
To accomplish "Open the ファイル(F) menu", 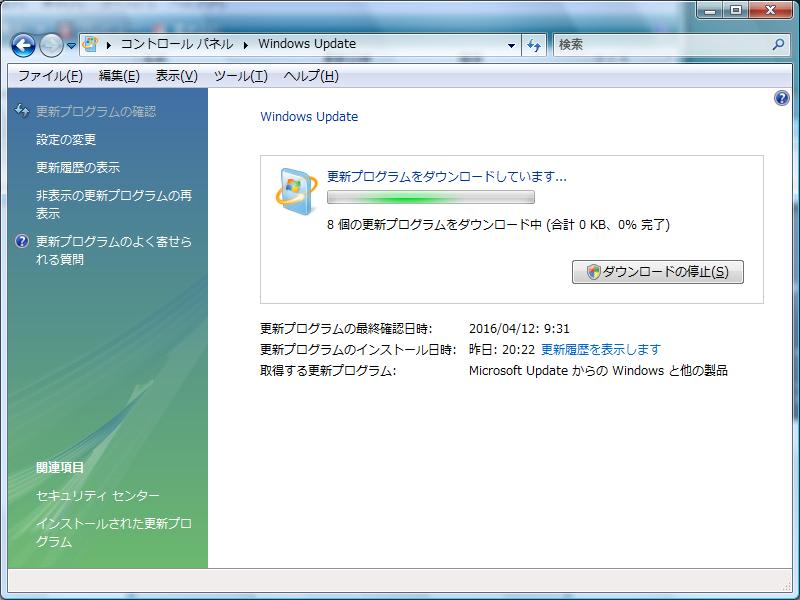I will pos(50,76).
